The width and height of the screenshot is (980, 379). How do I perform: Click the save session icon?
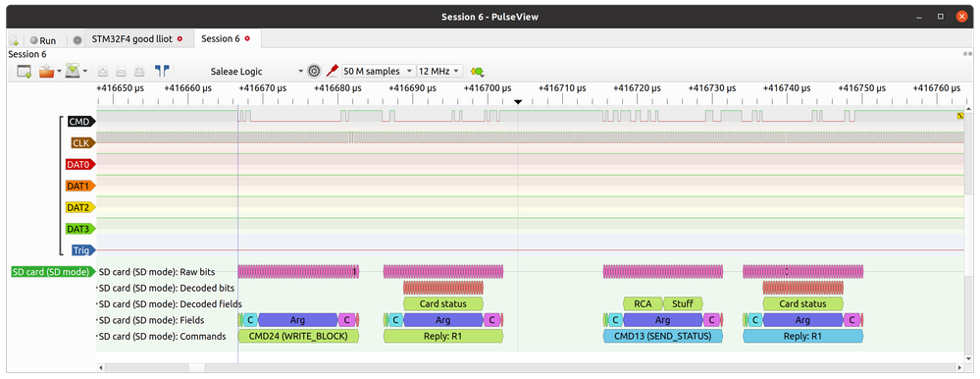74,72
